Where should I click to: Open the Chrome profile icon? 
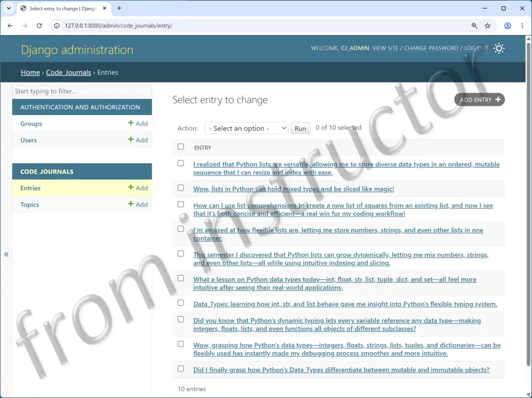(507, 26)
